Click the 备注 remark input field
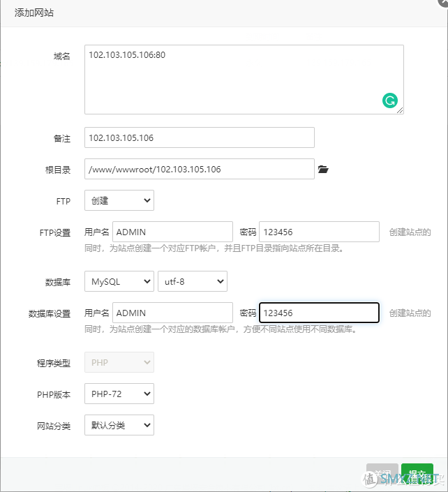This screenshot has width=448, height=492. click(200, 137)
